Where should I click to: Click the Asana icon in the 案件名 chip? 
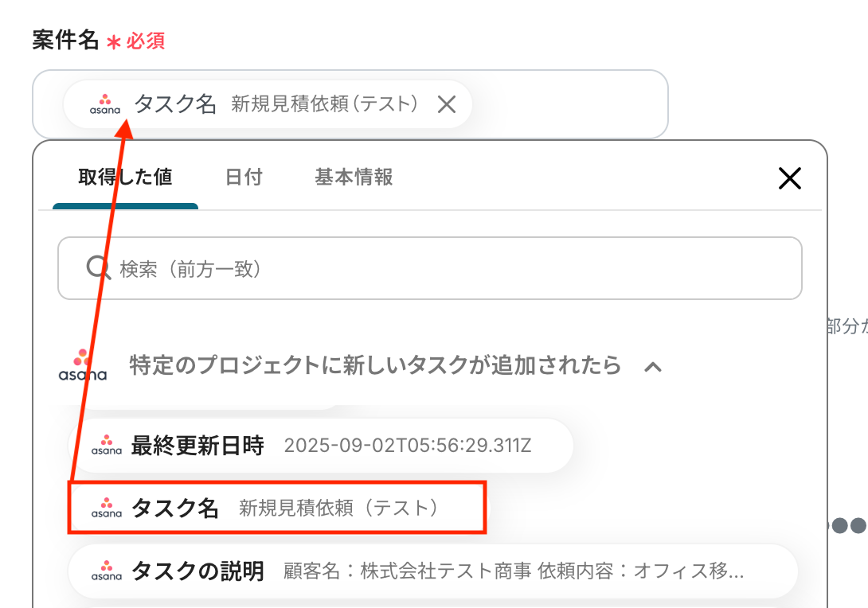click(x=104, y=104)
